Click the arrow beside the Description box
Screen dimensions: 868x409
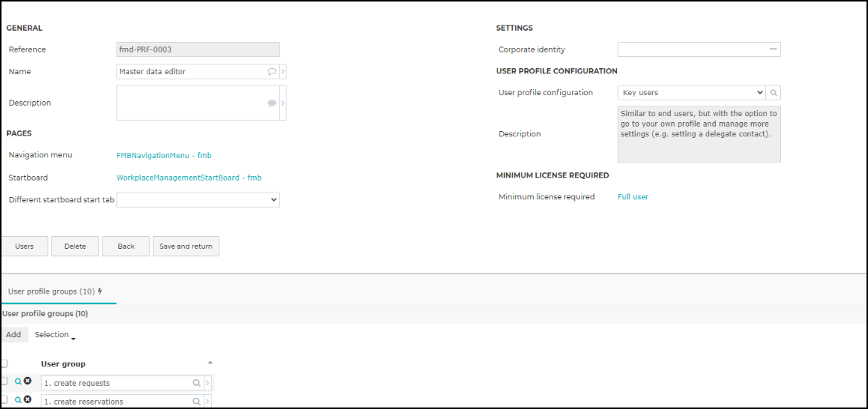click(283, 103)
